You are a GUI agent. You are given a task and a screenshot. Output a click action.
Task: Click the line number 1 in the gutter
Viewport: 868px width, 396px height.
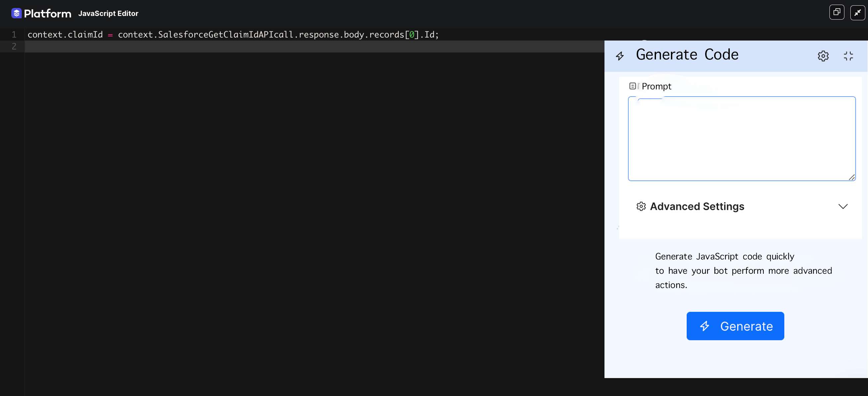coord(14,35)
